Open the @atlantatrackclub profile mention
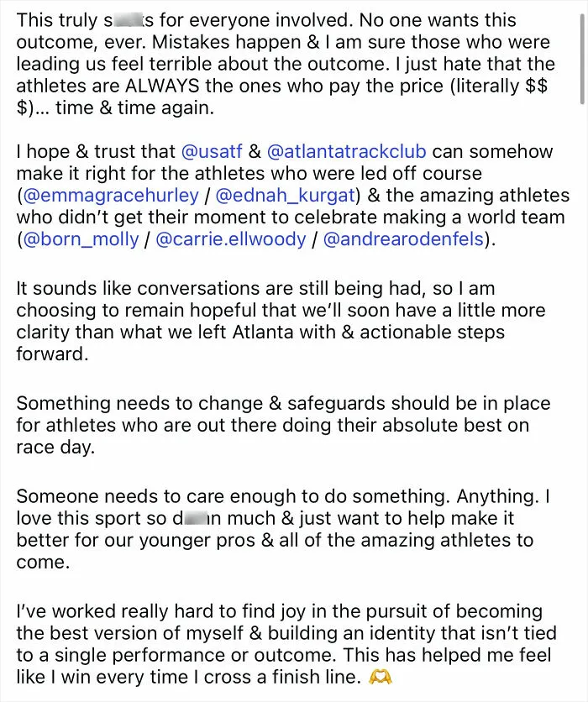This screenshot has width=588, height=702. (347, 151)
